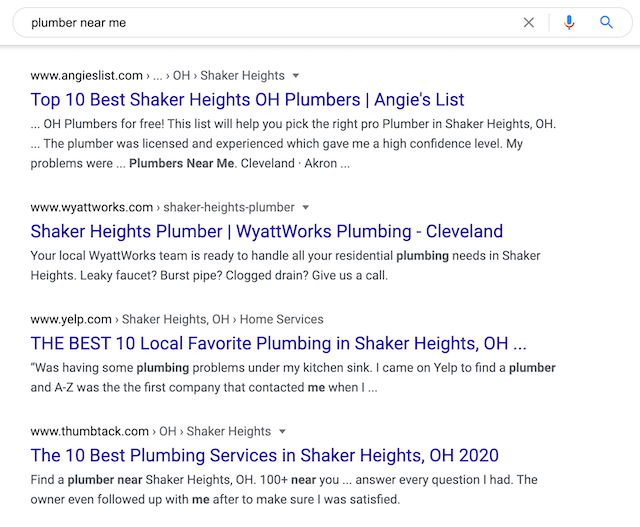
Task: Expand the angieslist.com result options arrow
Action: [297, 76]
